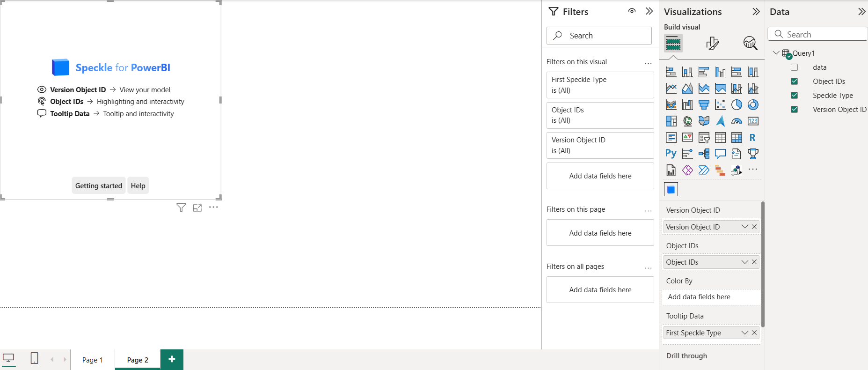The image size is (868, 370).
Task: Uncheck the Version Object ID field checkbox
Action: 794,110
